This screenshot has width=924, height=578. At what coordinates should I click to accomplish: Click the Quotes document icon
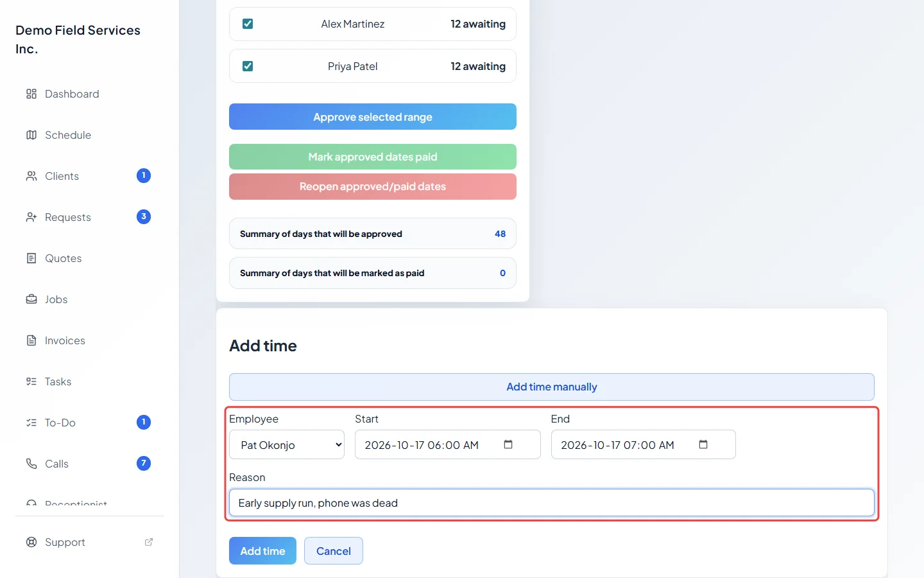[x=31, y=258]
